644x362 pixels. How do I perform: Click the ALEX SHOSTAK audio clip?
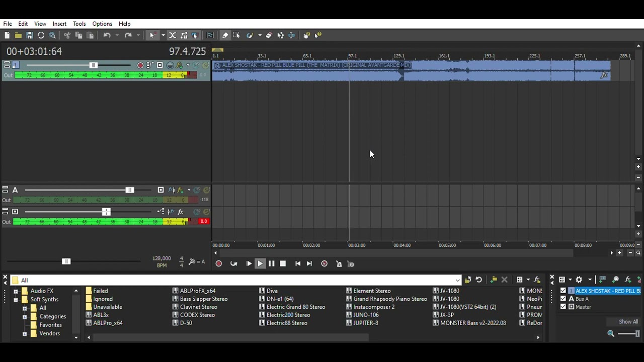[x=411, y=70]
